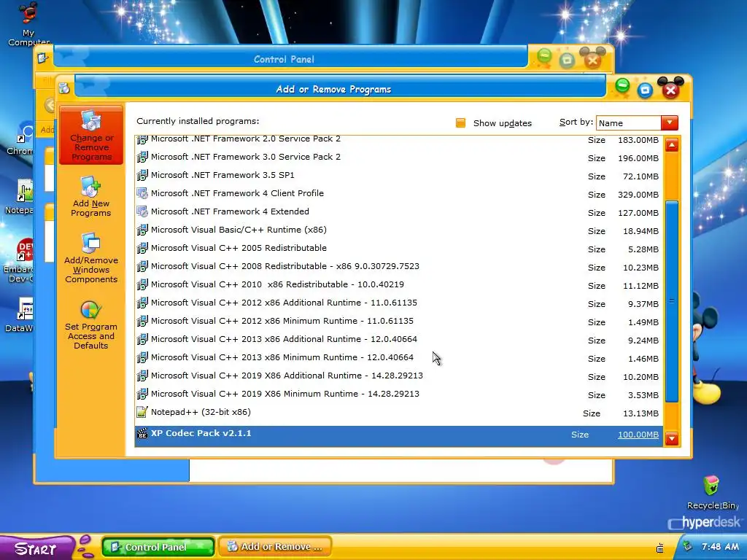Screen dimensions: 747x560
Task: Click the blue scrollbar thumb of program list
Action: pyautogui.click(x=672, y=301)
